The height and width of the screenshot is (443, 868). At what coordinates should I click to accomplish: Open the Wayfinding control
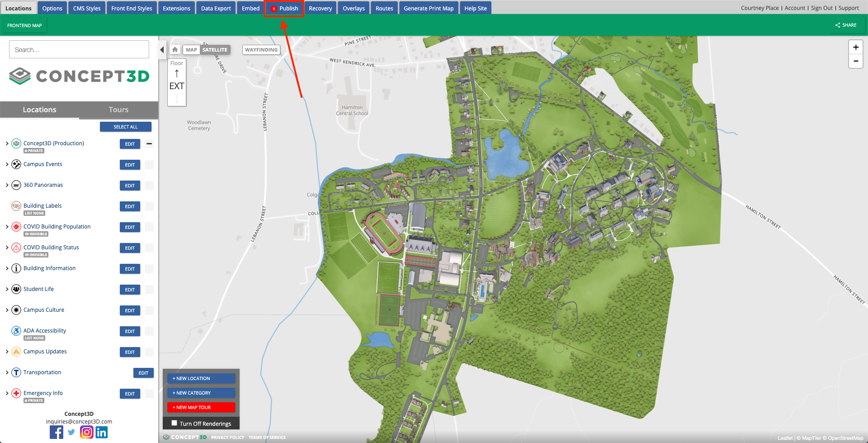[261, 50]
